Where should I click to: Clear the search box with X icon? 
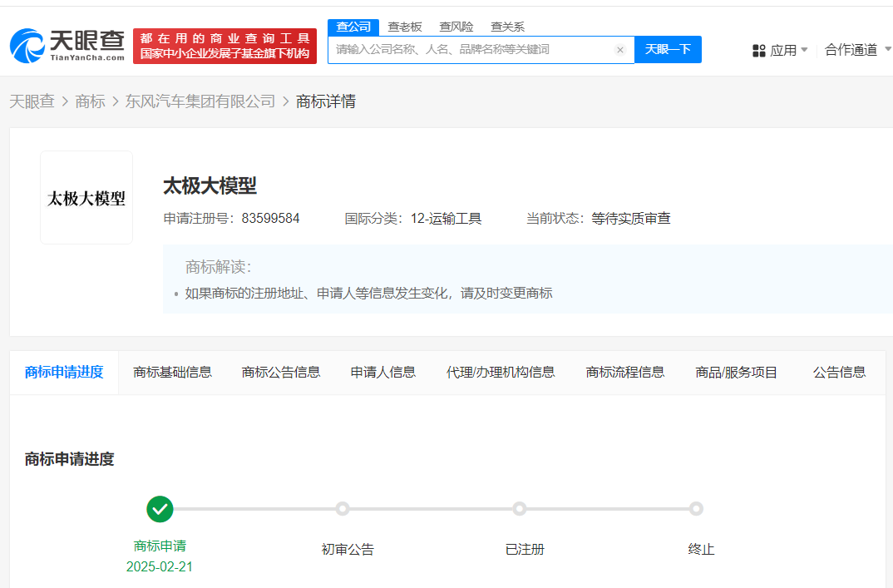[x=619, y=50]
